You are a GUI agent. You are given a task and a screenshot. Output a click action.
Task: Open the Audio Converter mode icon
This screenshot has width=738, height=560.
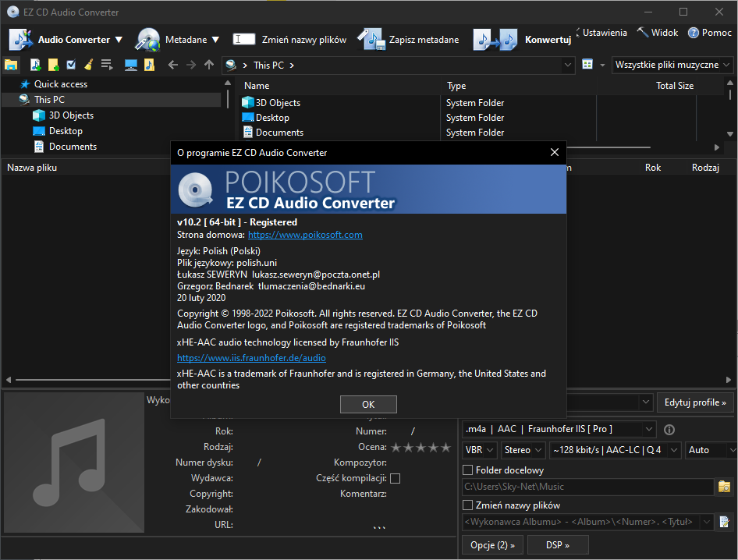pyautogui.click(x=21, y=40)
